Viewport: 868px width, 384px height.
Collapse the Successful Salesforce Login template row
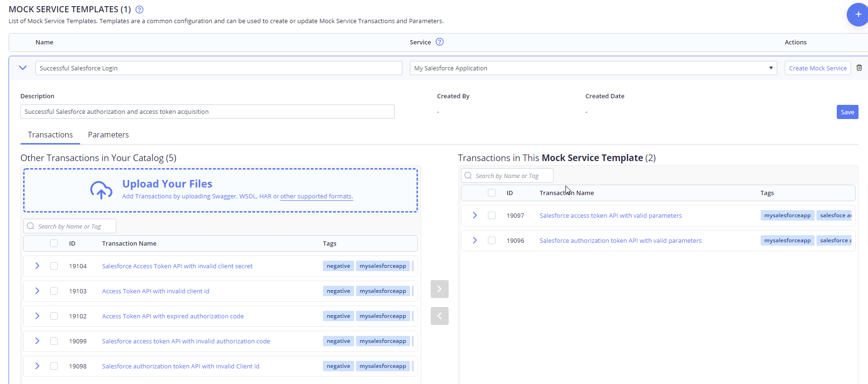(23, 68)
